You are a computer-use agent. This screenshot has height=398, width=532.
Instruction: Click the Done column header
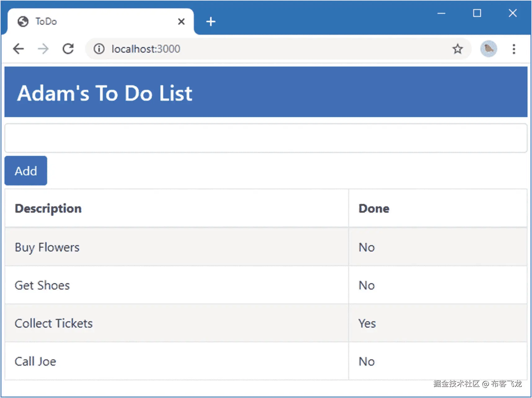(x=374, y=208)
